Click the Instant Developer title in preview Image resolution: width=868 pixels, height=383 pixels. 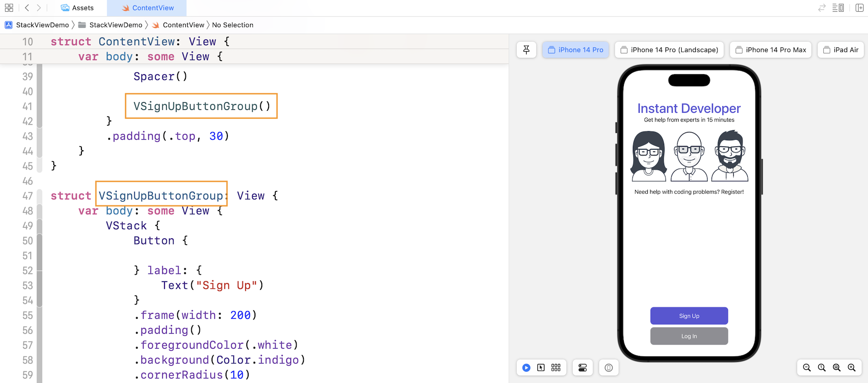tap(689, 109)
